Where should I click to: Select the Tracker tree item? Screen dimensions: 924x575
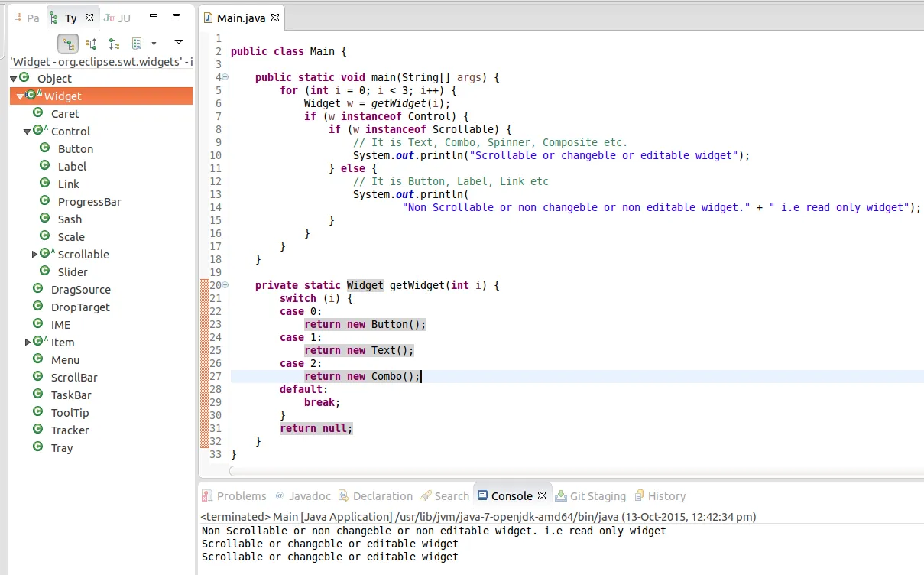coord(70,430)
